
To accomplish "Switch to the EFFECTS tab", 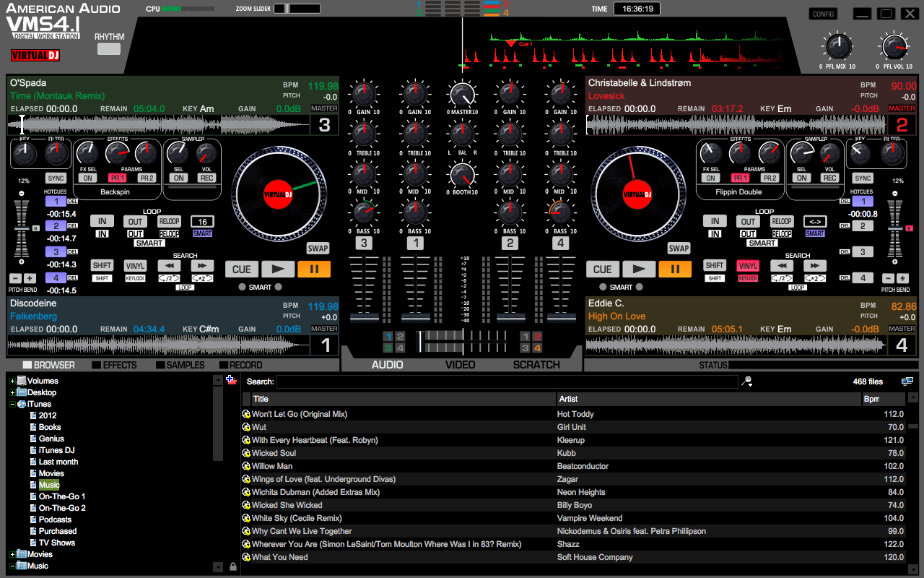I will coord(114,365).
